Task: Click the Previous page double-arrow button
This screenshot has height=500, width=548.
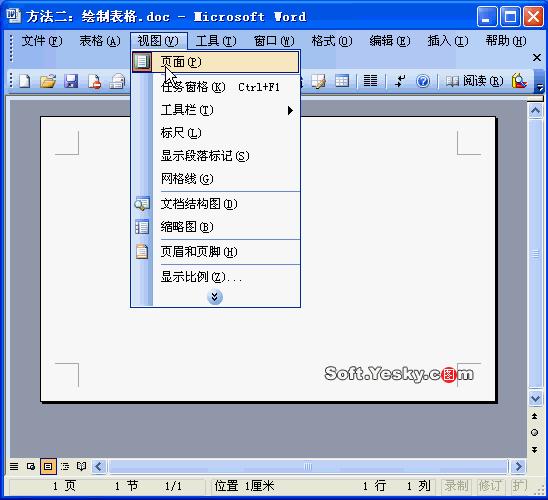Action: 535,416
